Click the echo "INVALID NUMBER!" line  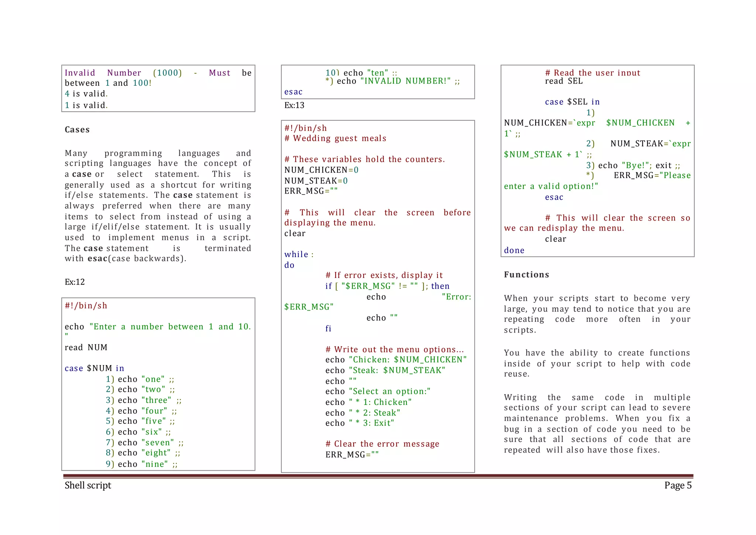pos(393,81)
